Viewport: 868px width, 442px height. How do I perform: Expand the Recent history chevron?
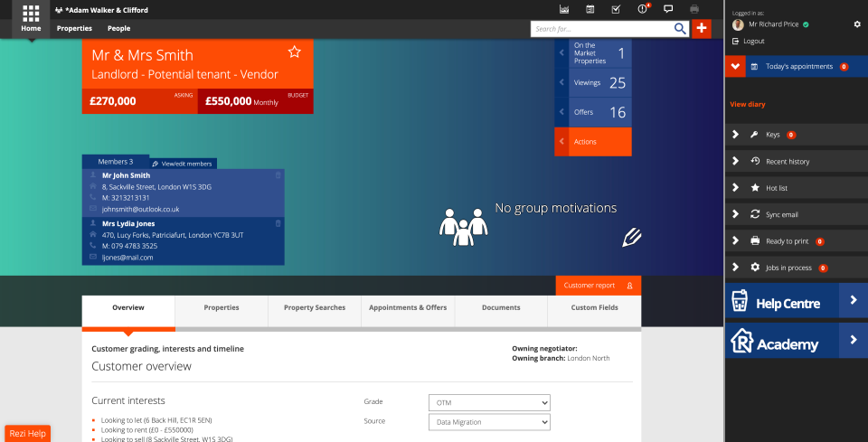[x=736, y=161]
